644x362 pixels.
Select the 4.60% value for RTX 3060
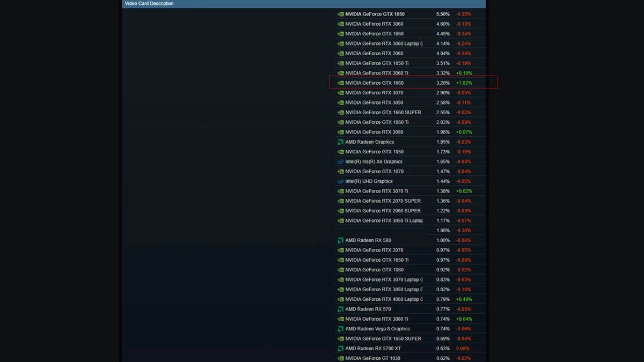click(443, 24)
